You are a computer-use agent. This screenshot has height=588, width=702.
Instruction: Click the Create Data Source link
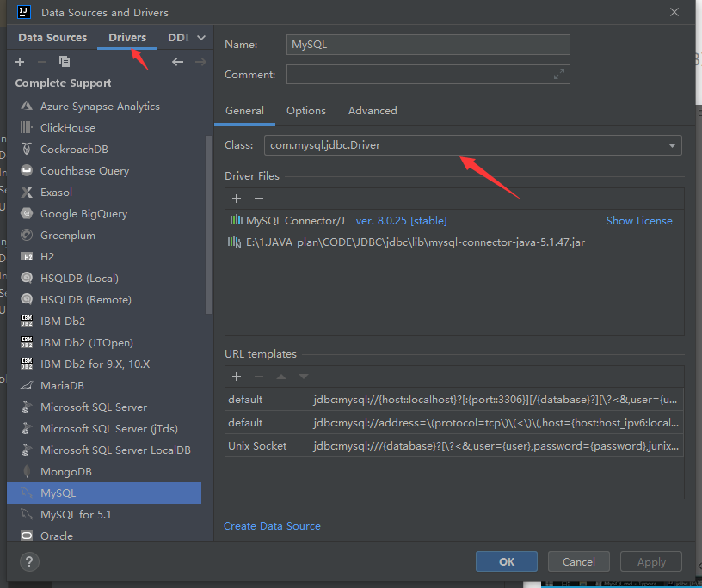click(x=272, y=526)
